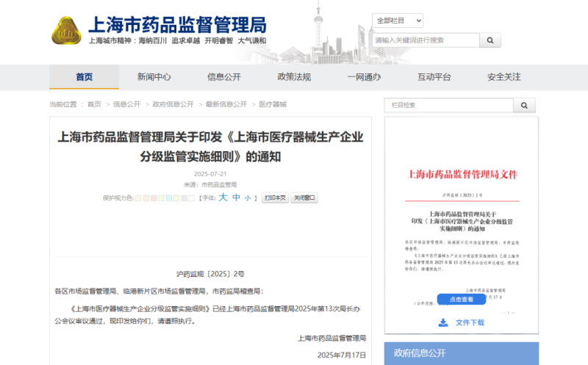Image resolution: width=588 pixels, height=365 pixels.
Task: Set font size to medium (中)
Action: (236, 198)
